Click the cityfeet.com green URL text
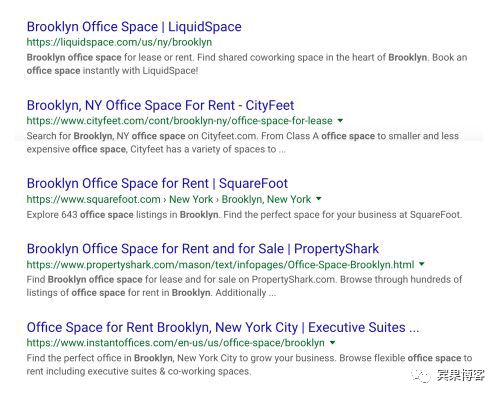Viewport: 500px width, 397px height. (179, 120)
